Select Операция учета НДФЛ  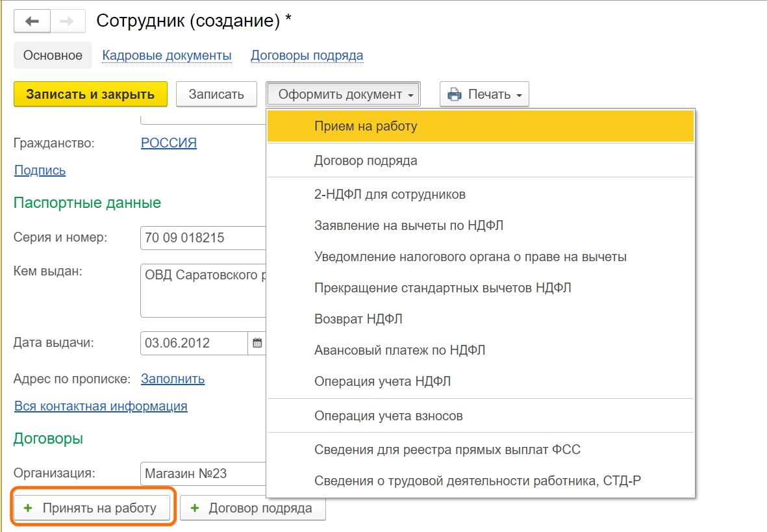point(481,381)
